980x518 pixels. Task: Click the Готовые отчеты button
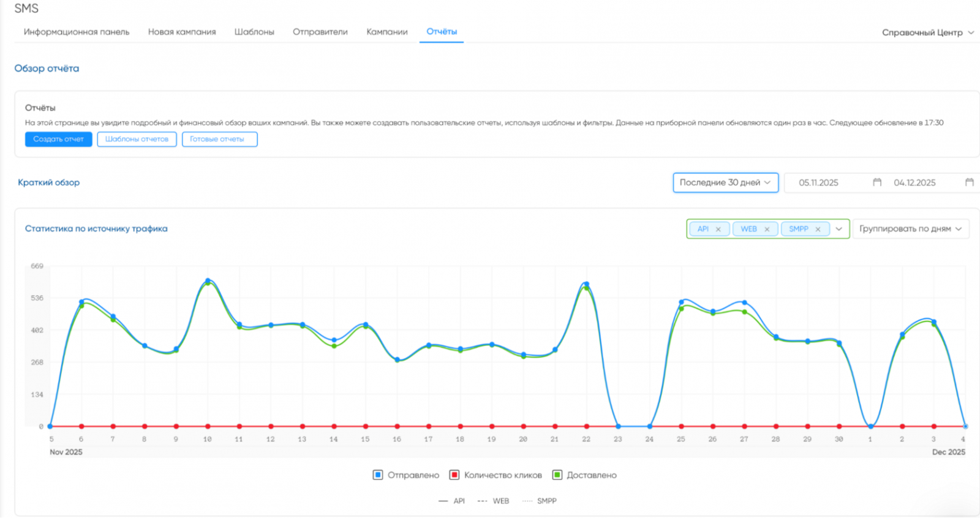click(x=220, y=139)
